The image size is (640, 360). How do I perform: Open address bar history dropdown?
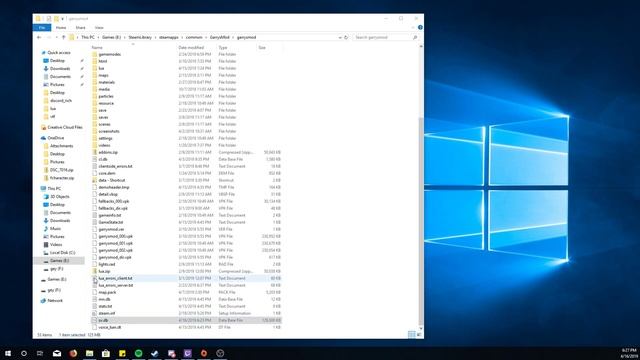[x=340, y=37]
